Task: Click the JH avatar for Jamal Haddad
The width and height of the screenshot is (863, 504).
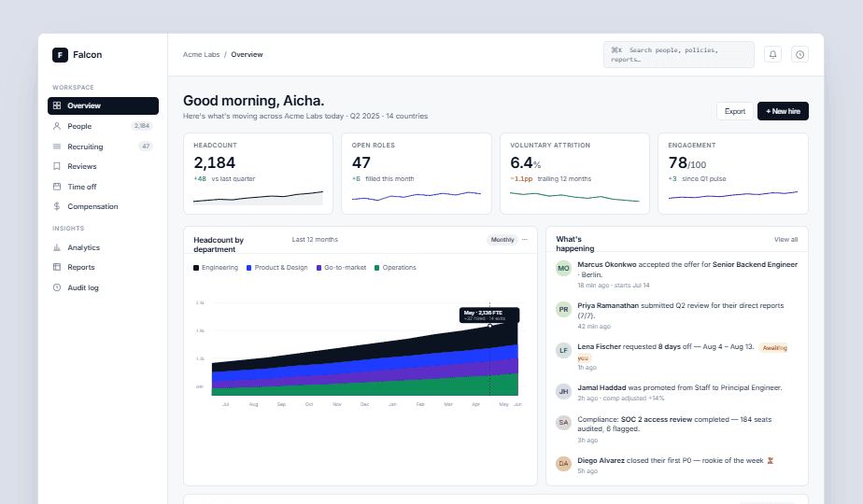Action: 563,391
